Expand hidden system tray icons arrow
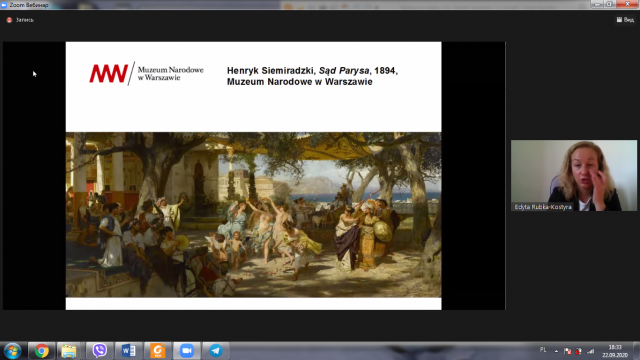Viewport: 640px width, 360px height. [x=556, y=351]
